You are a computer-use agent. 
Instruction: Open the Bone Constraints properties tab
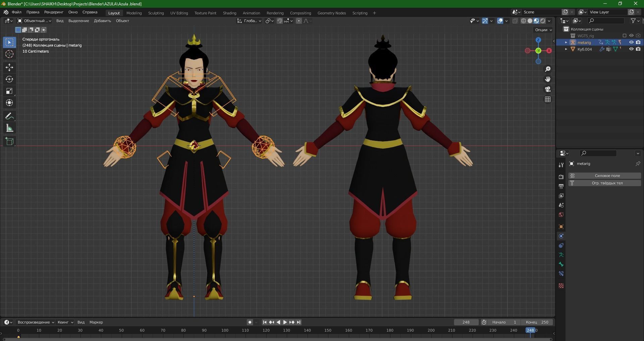(561, 274)
